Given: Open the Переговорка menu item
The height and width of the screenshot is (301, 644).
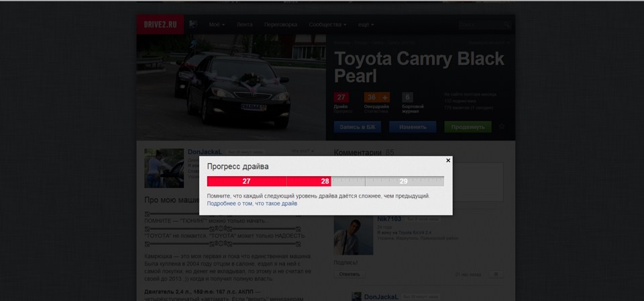Looking at the screenshot, I should tap(280, 25).
